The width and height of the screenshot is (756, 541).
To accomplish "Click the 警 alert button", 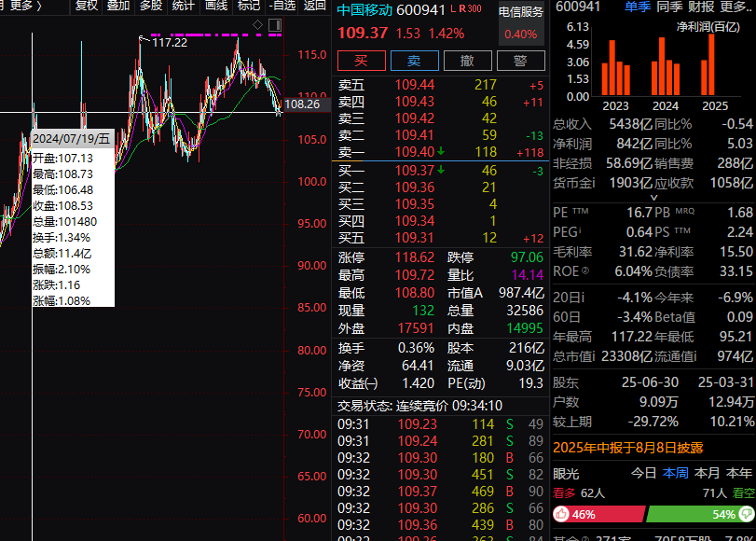I will click(521, 61).
